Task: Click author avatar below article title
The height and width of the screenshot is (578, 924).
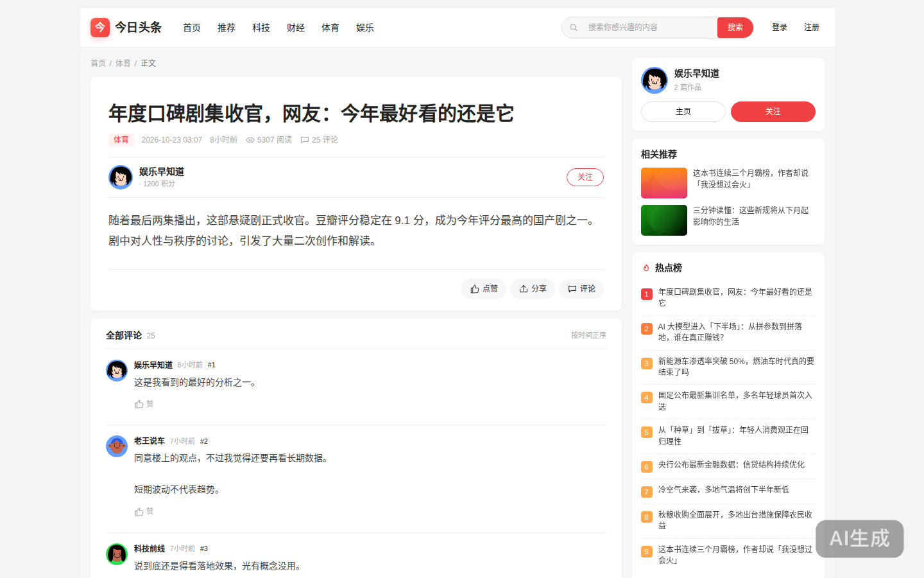Action: (x=121, y=177)
